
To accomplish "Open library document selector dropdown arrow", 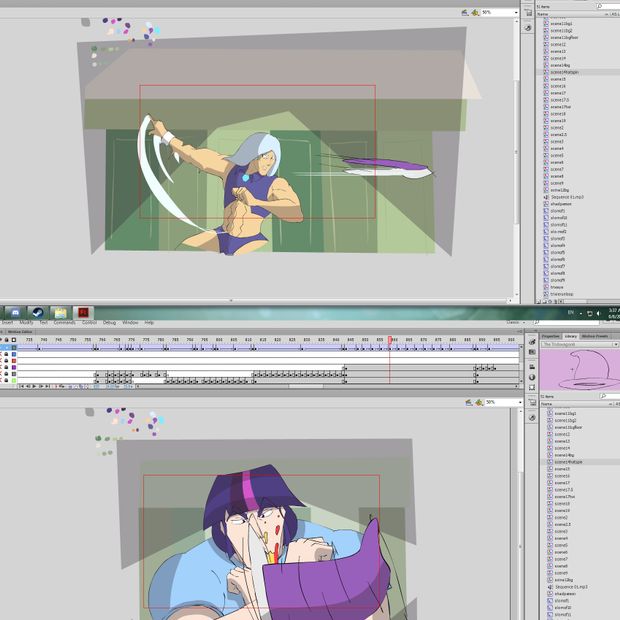I will pyautogui.click(x=615, y=344).
